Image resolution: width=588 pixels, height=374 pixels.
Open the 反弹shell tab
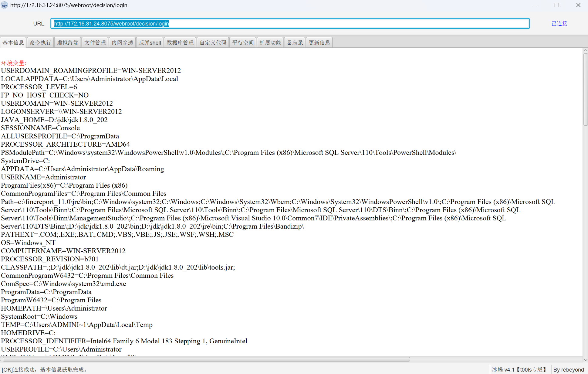pos(150,42)
